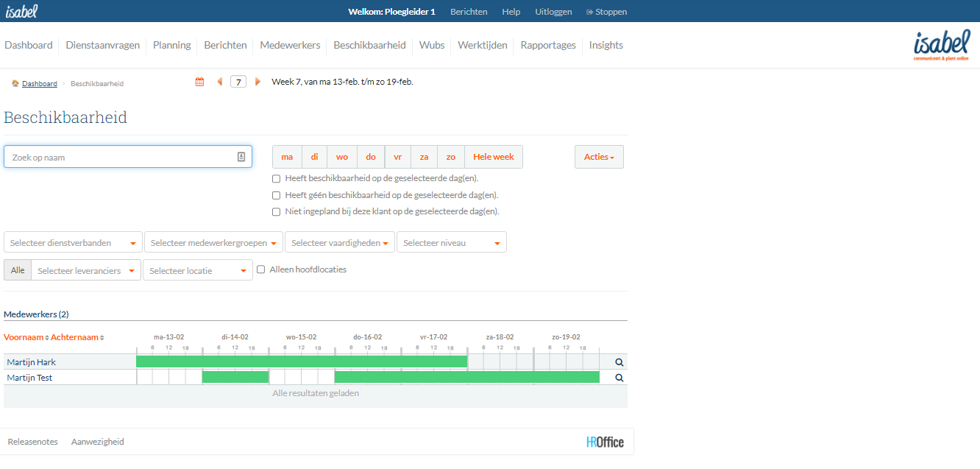Navigate to Rapportages menu
Screen dimensions: 980x469
(548, 45)
